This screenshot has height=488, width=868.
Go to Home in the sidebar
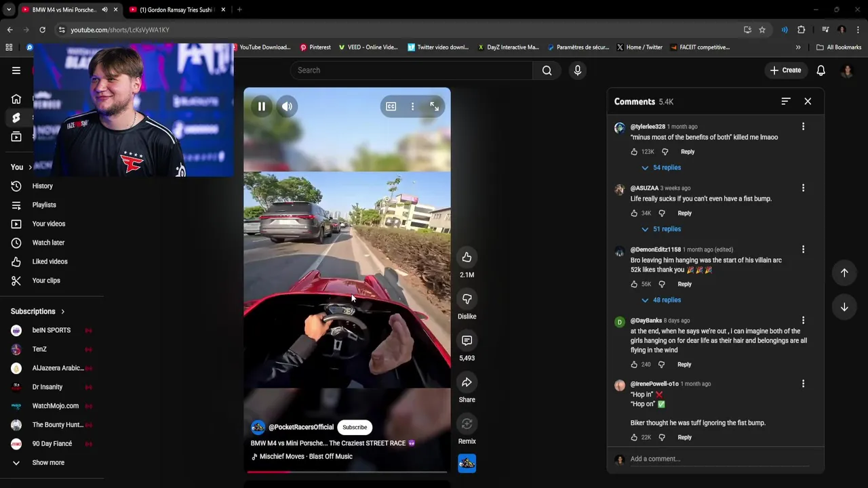tap(16, 99)
